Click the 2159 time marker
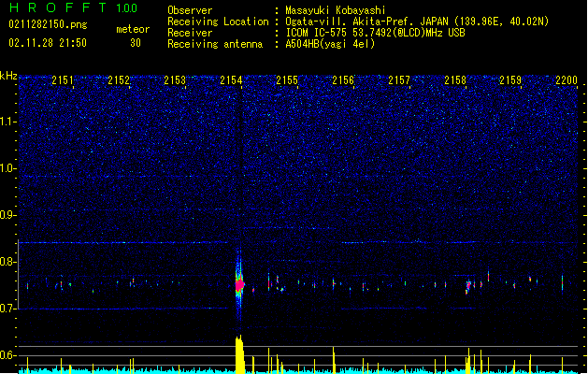The width and height of the screenshot is (588, 374). tap(510, 80)
